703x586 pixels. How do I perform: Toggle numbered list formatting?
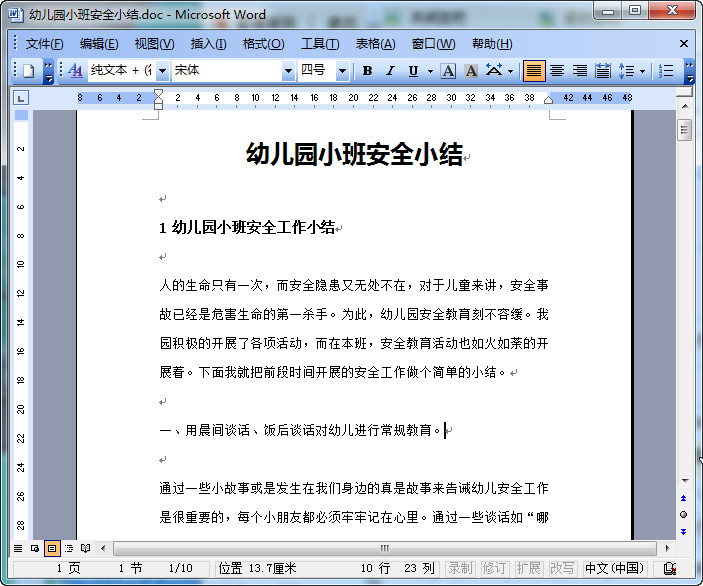click(667, 71)
